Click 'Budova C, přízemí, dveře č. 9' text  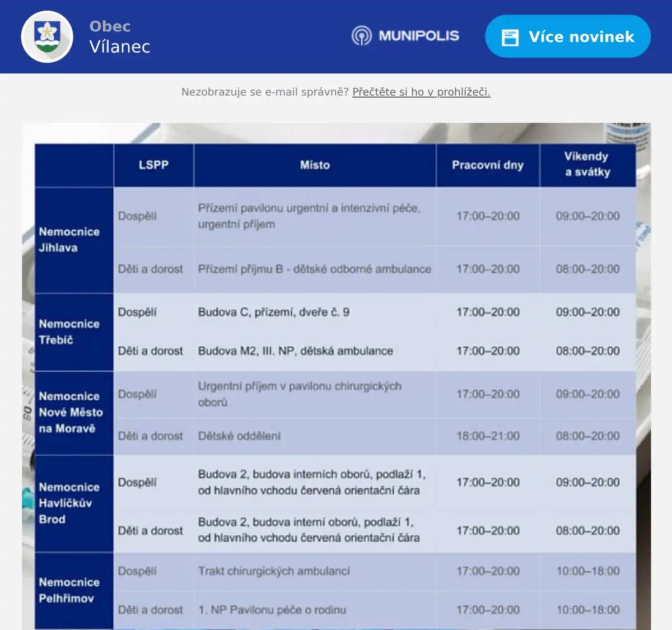pyautogui.click(x=273, y=312)
